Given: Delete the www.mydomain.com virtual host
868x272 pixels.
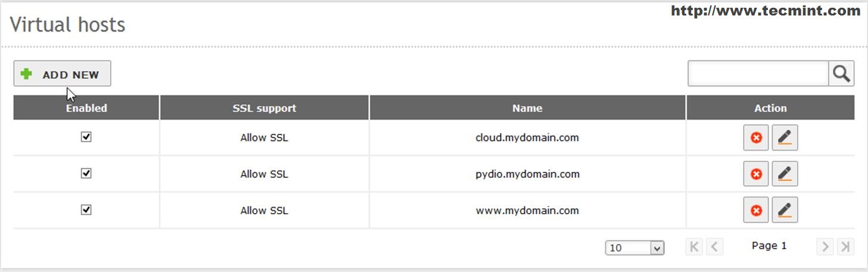Looking at the screenshot, I should pyautogui.click(x=756, y=211).
